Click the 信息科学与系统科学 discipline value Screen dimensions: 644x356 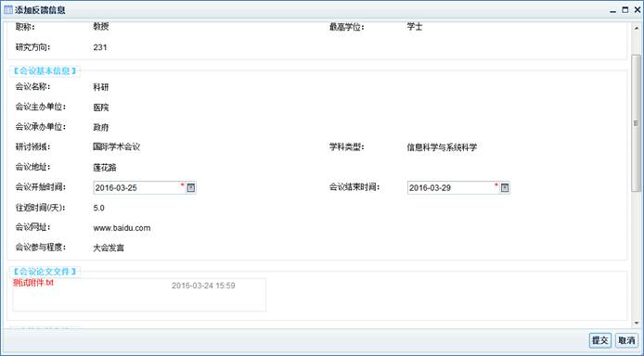(x=442, y=147)
